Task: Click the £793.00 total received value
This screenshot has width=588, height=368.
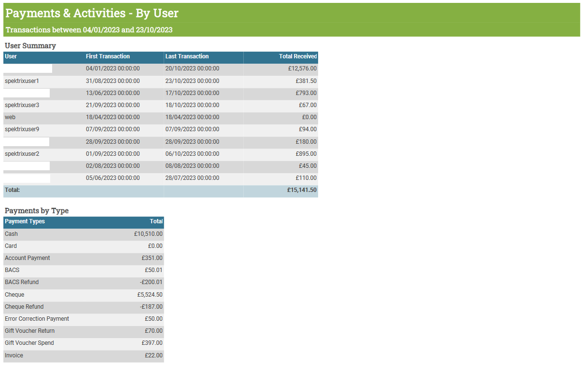Action: 306,93
